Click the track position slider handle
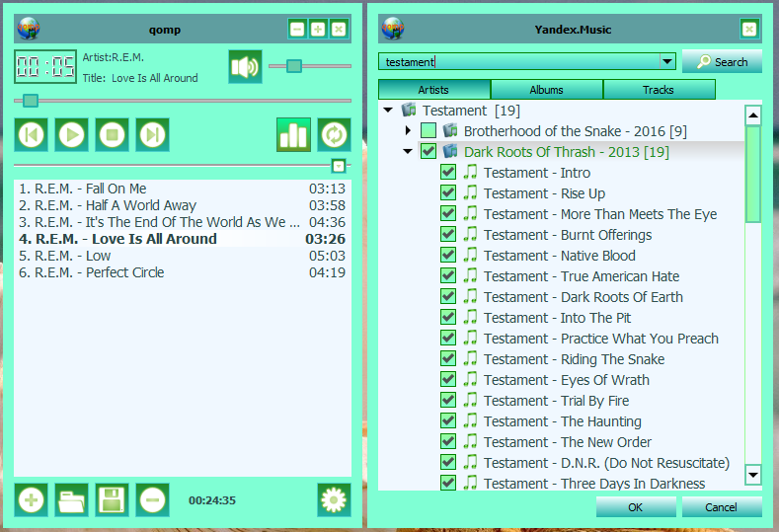This screenshot has height=532, width=779. [x=31, y=101]
